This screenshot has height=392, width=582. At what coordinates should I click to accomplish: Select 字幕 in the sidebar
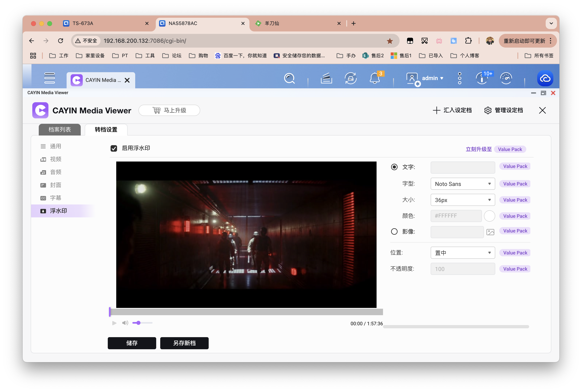point(55,198)
